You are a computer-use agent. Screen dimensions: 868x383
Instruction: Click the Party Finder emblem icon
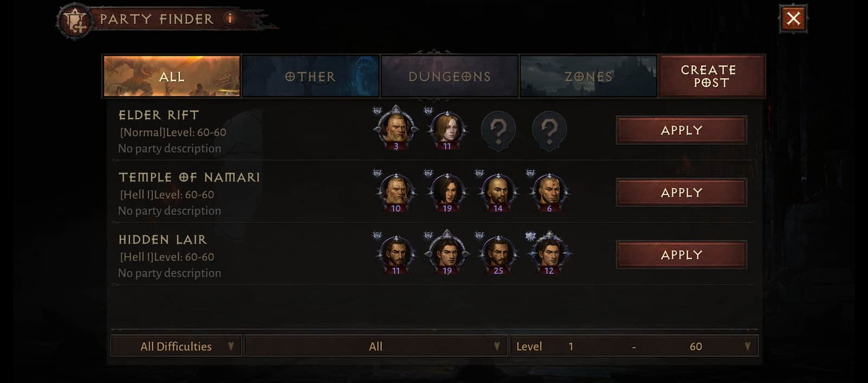[x=75, y=21]
